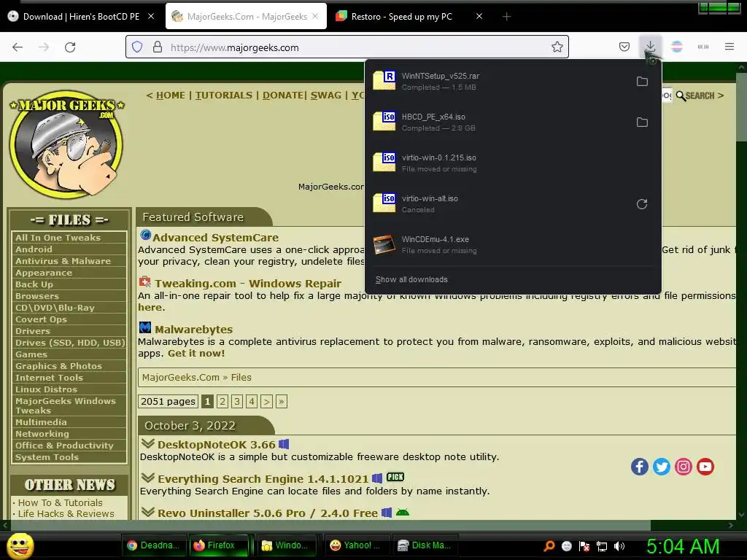The width and height of the screenshot is (747, 560).
Task: Retry the canceled virtio-win-alt.iso download
Action: point(642,204)
